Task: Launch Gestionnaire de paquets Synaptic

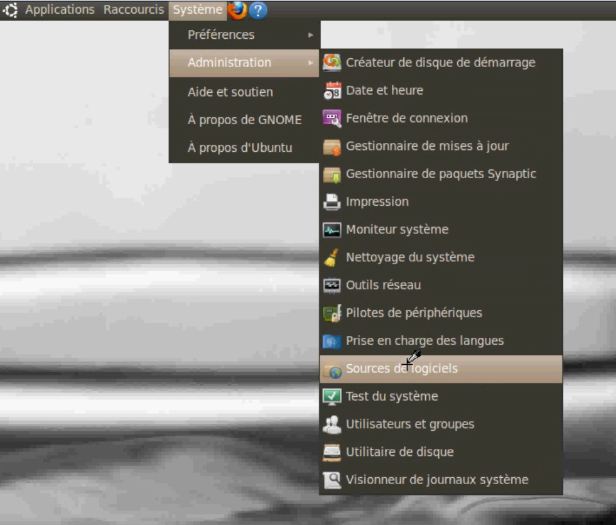Action: (x=441, y=174)
